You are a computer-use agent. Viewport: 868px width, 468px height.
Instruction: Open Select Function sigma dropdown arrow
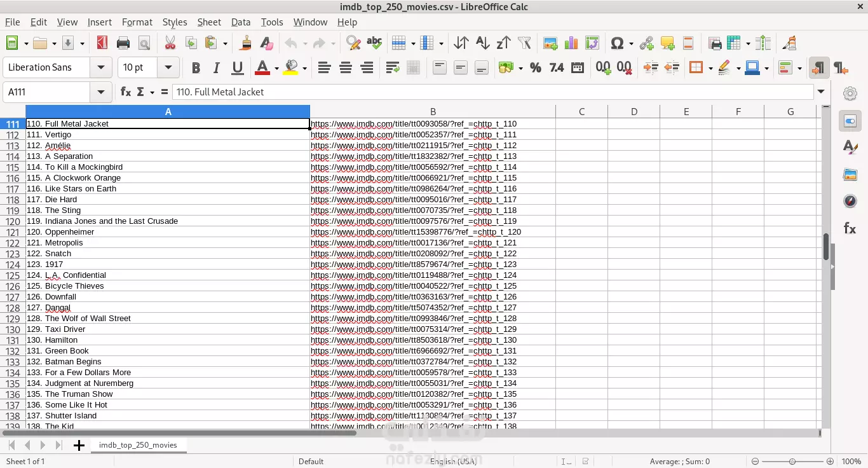click(x=152, y=93)
